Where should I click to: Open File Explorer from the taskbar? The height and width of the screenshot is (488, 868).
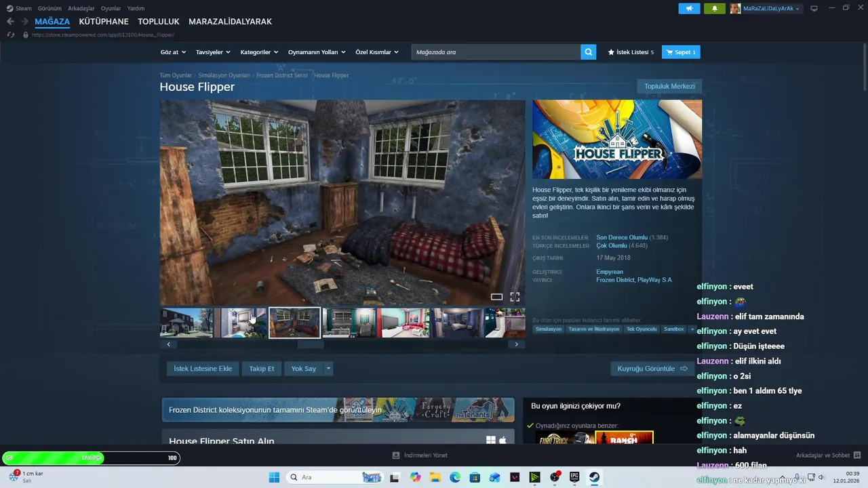coord(435,477)
